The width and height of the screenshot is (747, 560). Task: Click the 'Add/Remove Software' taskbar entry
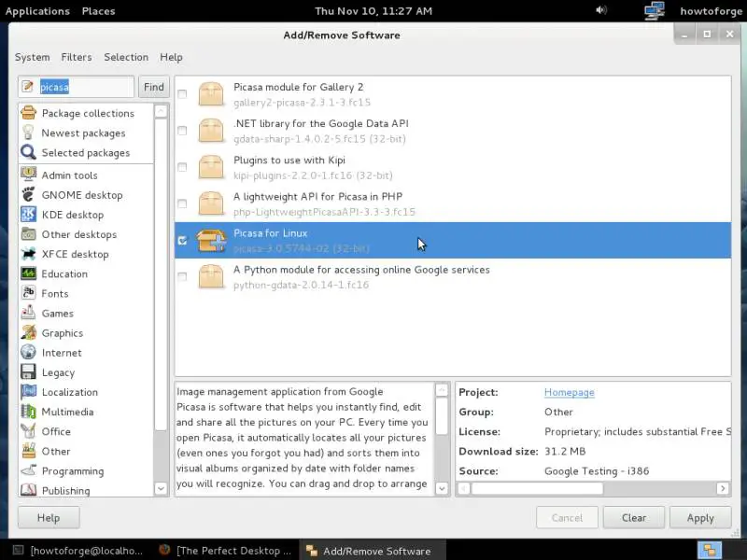[373, 551]
